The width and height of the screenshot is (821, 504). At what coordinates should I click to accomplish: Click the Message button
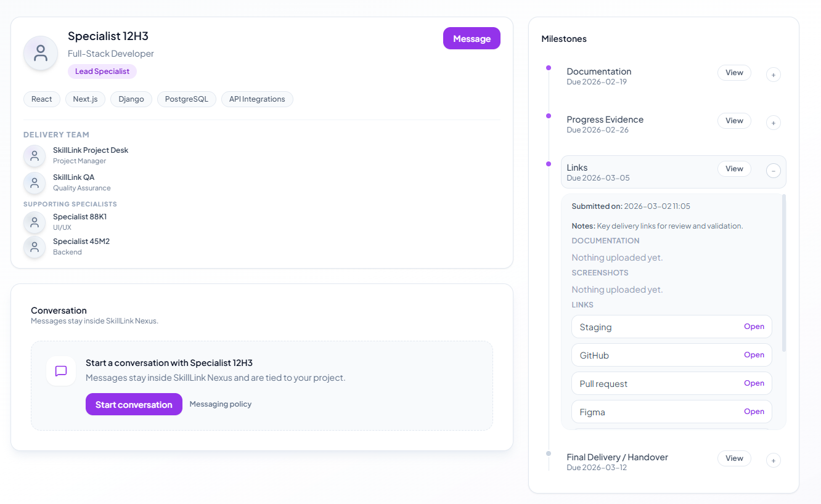[472, 38]
